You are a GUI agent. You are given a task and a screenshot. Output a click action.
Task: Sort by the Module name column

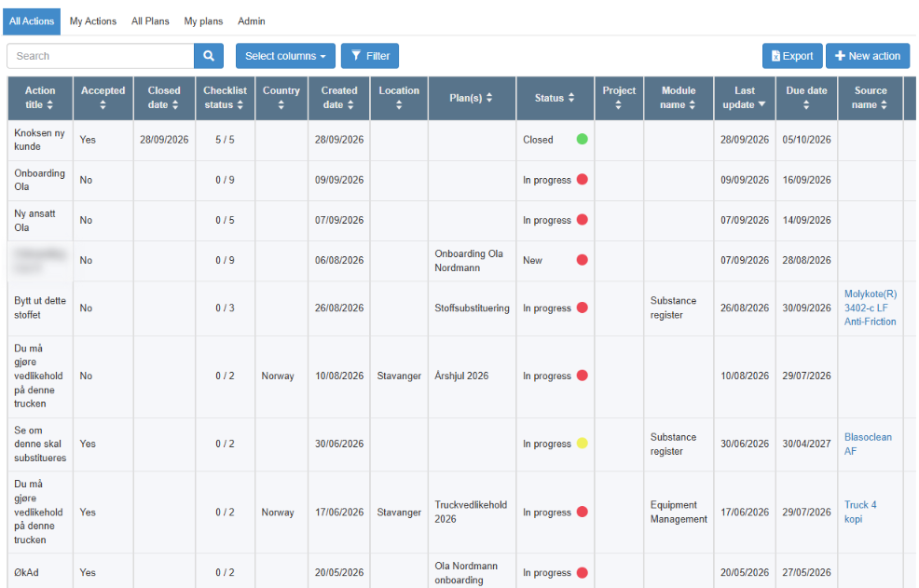(x=679, y=98)
